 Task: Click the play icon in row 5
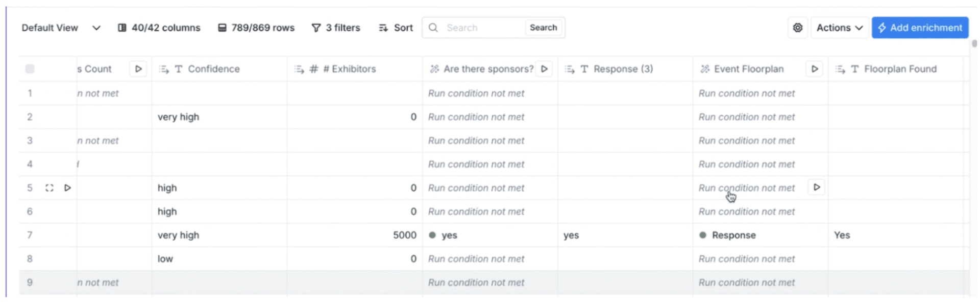pos(67,188)
